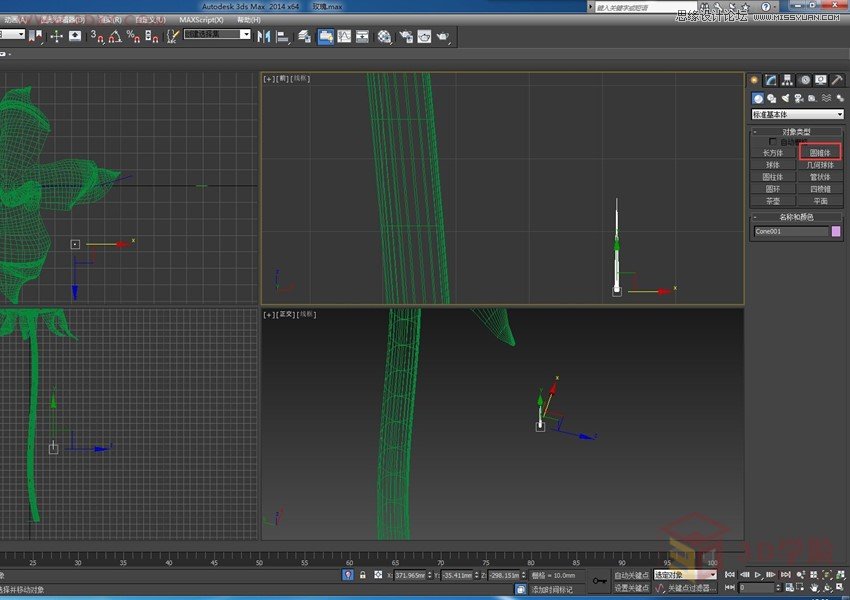Click the teapot Render icon
Screen dimensions: 850x600
click(442, 36)
